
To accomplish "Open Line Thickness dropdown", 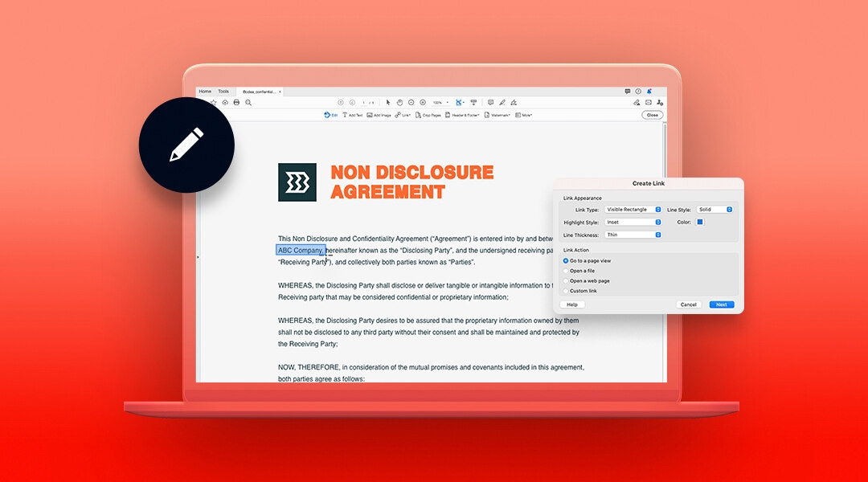I will coord(633,235).
